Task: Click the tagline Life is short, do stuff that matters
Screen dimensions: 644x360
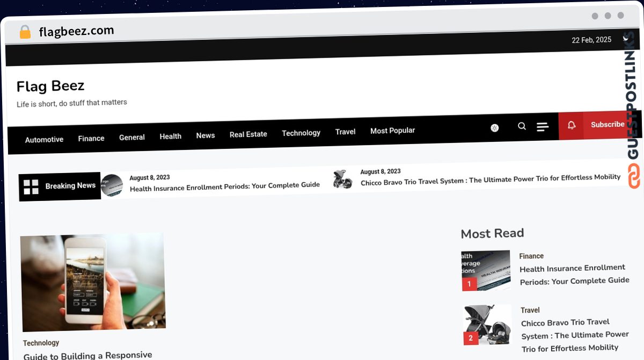Action: (x=72, y=103)
